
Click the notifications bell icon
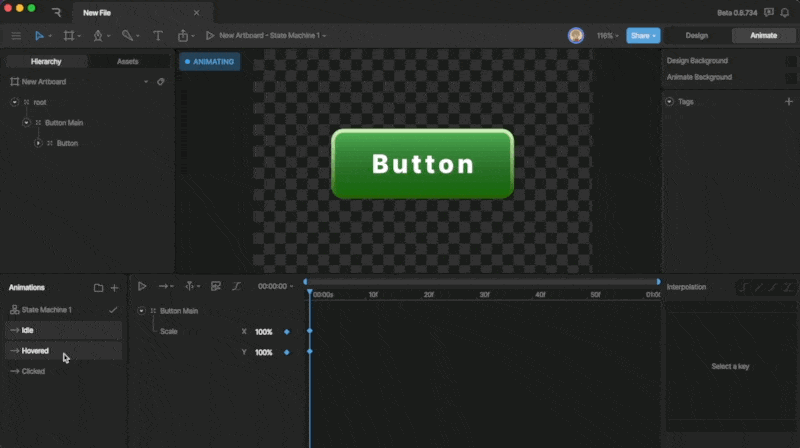click(787, 12)
